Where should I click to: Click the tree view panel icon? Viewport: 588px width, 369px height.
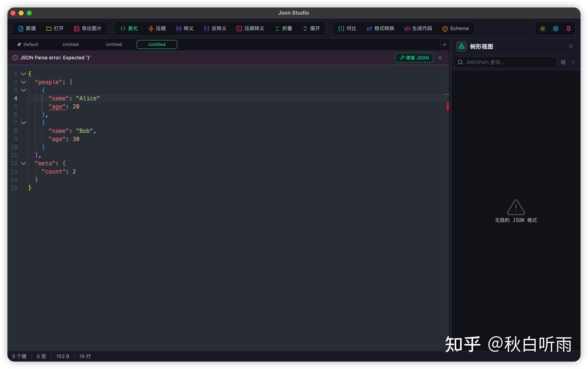point(461,46)
